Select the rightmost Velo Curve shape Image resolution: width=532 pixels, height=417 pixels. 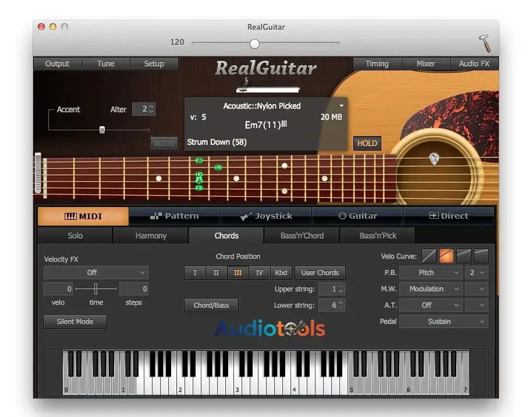pyautogui.click(x=481, y=256)
